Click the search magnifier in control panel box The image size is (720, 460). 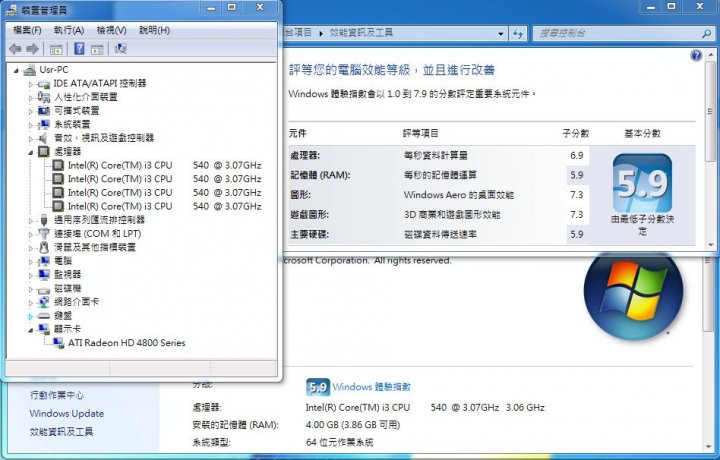pyautogui.click(x=707, y=34)
